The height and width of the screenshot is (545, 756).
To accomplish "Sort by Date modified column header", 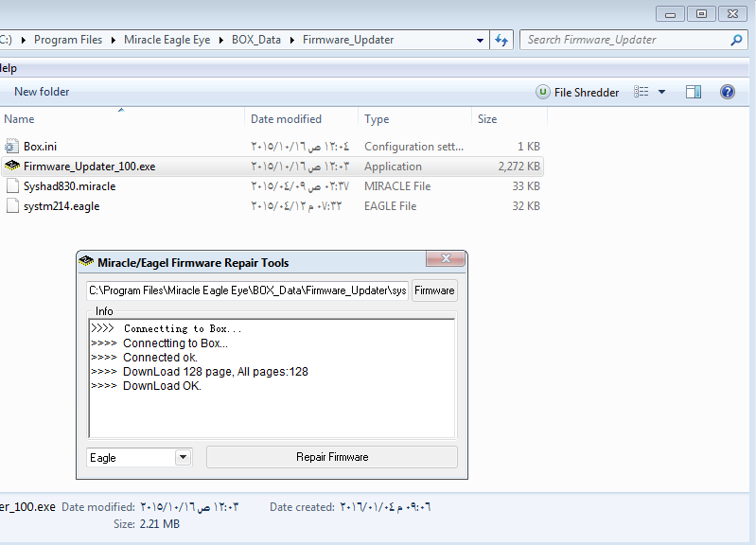I will [x=286, y=119].
